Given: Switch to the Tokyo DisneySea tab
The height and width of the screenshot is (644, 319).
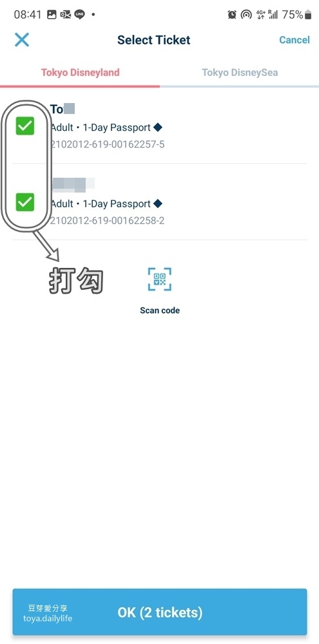Looking at the screenshot, I should tap(240, 73).
